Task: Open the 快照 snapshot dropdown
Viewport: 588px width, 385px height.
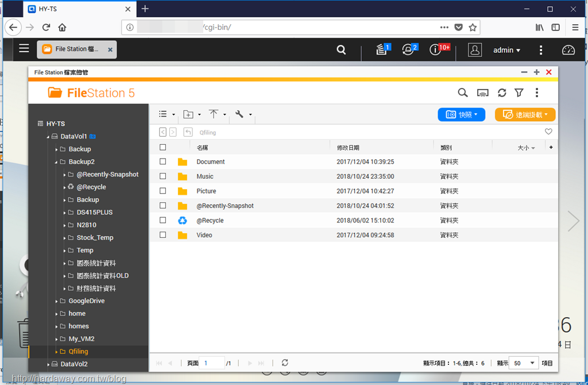Action: pyautogui.click(x=461, y=114)
